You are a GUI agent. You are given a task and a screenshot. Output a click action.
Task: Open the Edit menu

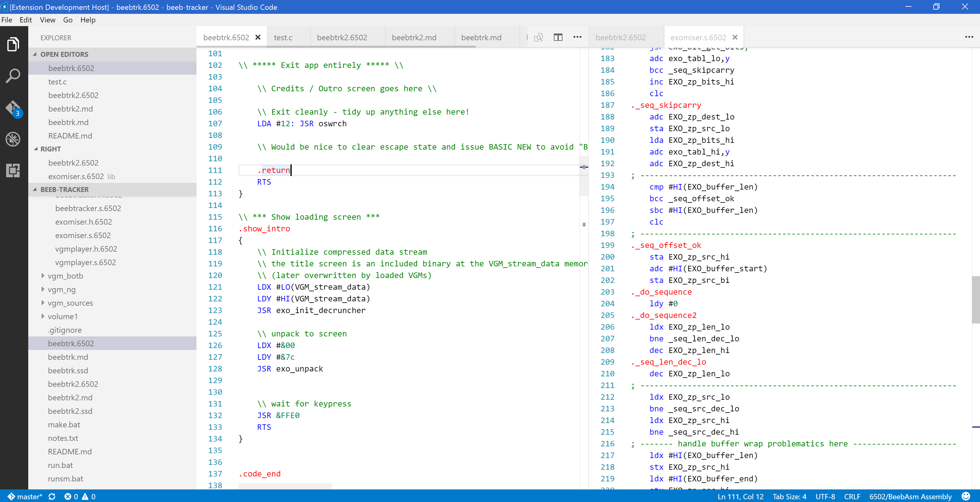pyautogui.click(x=25, y=20)
